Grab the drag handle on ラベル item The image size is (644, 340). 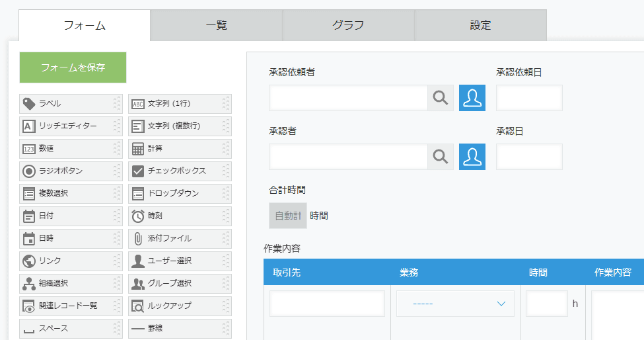click(x=117, y=104)
